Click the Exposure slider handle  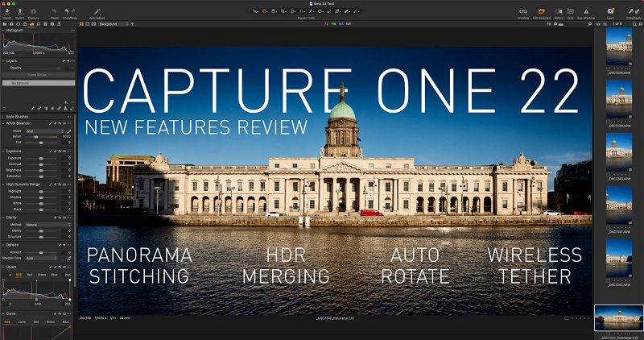pyautogui.click(x=41, y=158)
